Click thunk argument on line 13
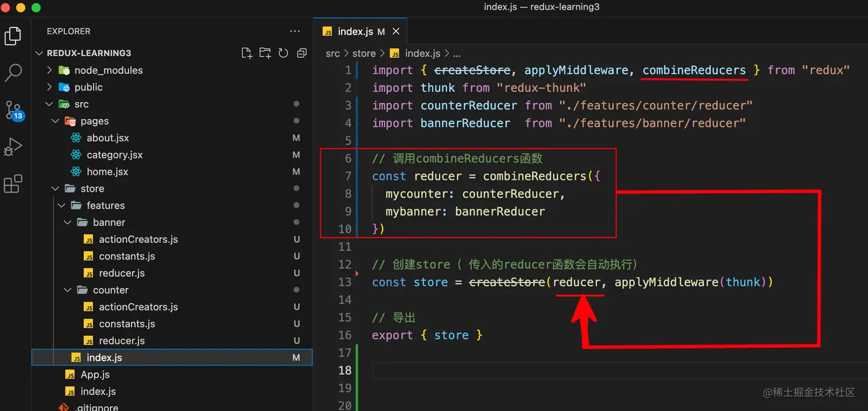This screenshot has height=411, width=868. [743, 282]
